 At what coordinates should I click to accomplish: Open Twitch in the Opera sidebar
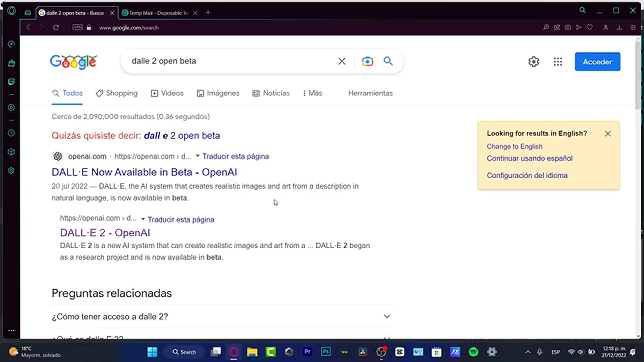pos(11,82)
